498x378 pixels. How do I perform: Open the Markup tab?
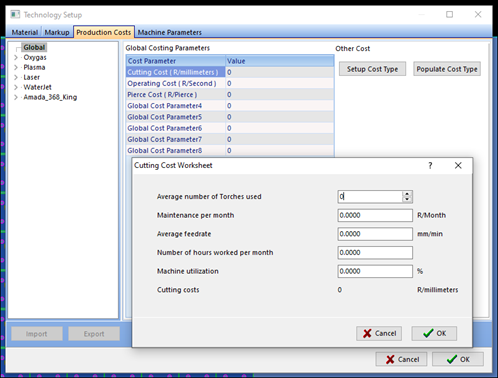57,32
